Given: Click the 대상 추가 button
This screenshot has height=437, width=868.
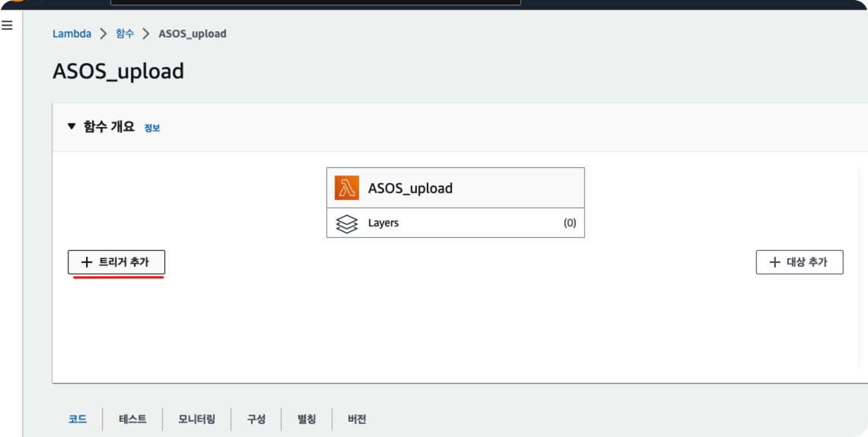Looking at the screenshot, I should pyautogui.click(x=800, y=262).
